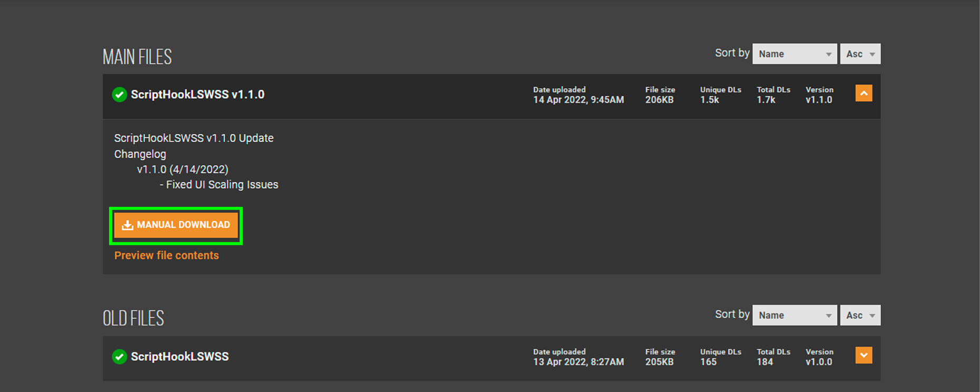The width and height of the screenshot is (980, 392).
Task: Open Main Files Asc order dropdown
Action: coord(860,54)
